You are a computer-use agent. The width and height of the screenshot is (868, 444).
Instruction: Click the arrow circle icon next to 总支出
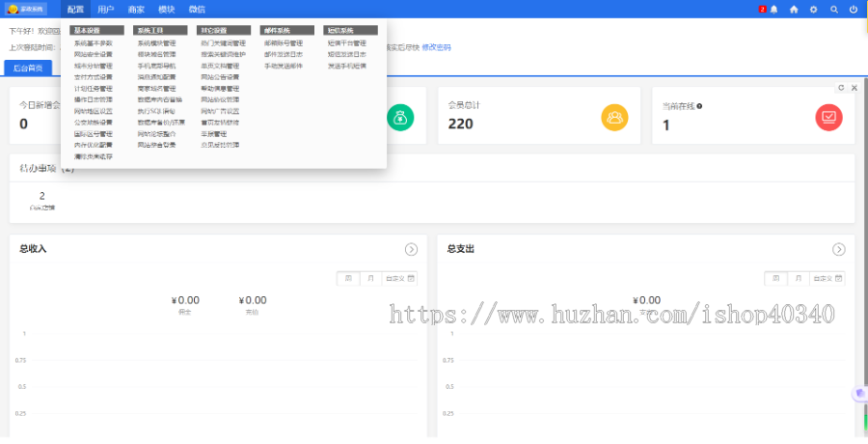[839, 249]
